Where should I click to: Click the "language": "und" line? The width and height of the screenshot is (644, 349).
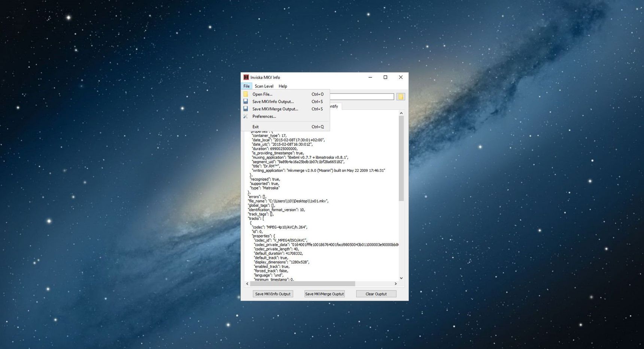coord(269,276)
